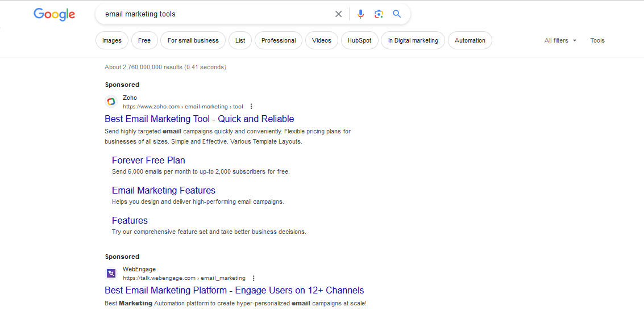This screenshot has width=644, height=319.
Task: Open the Email Marketing Features sitelink
Action: pyautogui.click(x=164, y=190)
